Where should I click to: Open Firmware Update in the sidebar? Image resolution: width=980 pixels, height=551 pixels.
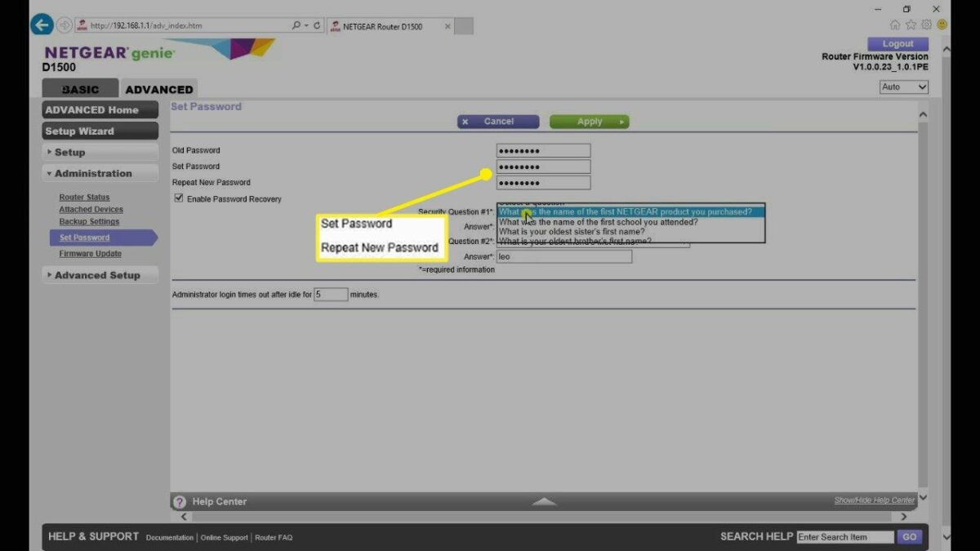90,254
